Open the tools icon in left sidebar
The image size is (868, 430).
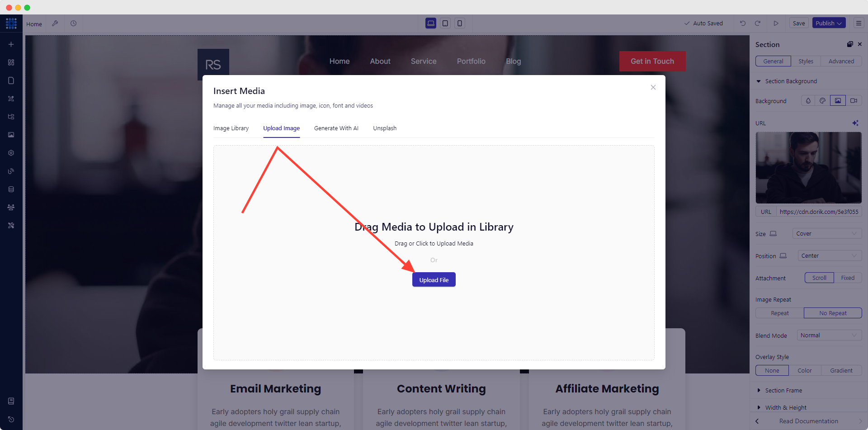(11, 225)
